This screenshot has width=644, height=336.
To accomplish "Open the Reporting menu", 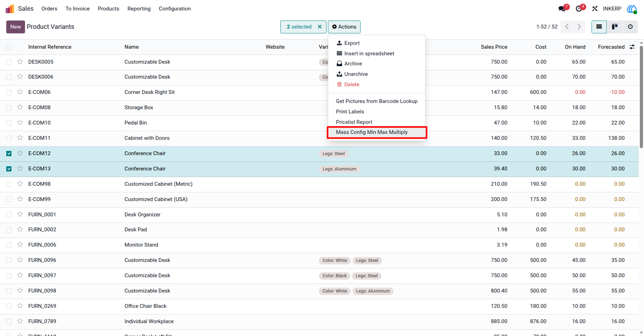I will click(x=139, y=9).
